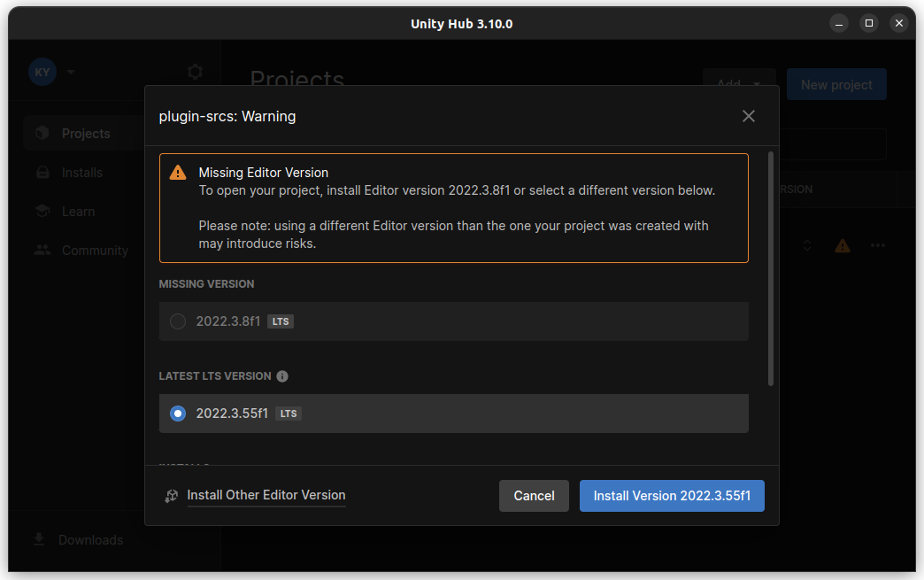Click the orange warning triangle in project row
Screen dimensions: 924x580
843,245
